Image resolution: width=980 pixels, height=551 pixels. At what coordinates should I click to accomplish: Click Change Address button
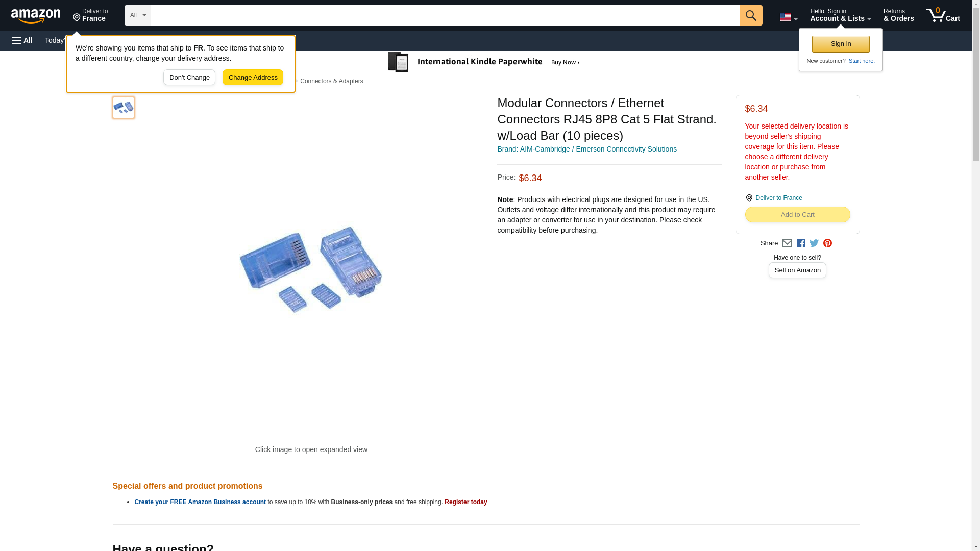pos(253,78)
